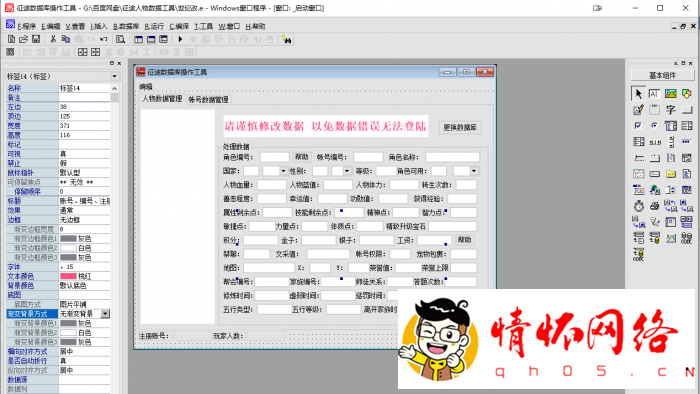Open the B.数据库 menu

click(x=126, y=26)
